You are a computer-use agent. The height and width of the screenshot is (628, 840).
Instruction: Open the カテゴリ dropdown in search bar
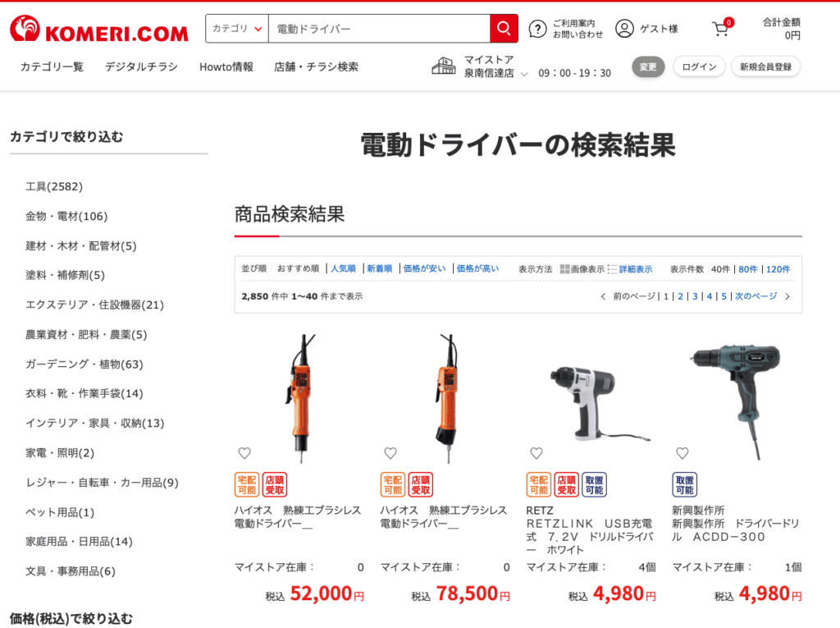[x=237, y=29]
